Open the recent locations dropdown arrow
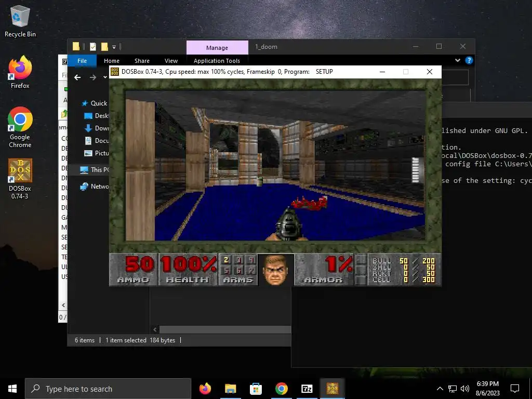Screen dimensions: 532x399 tap(105, 77)
